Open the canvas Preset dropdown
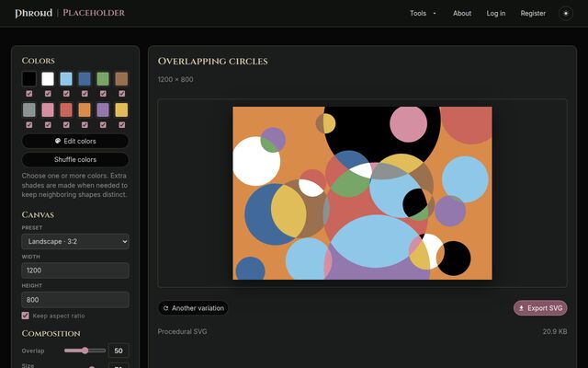This screenshot has width=588, height=368. pyautogui.click(x=75, y=241)
